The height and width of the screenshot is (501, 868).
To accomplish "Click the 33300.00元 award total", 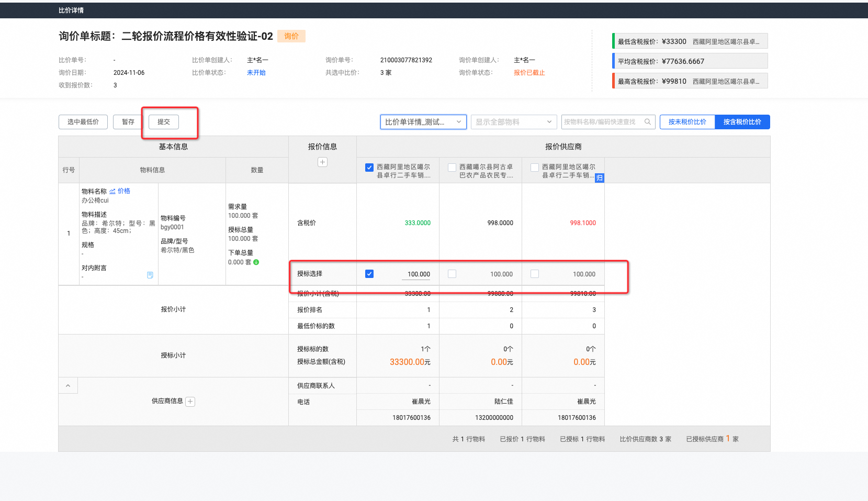I will 410,362.
